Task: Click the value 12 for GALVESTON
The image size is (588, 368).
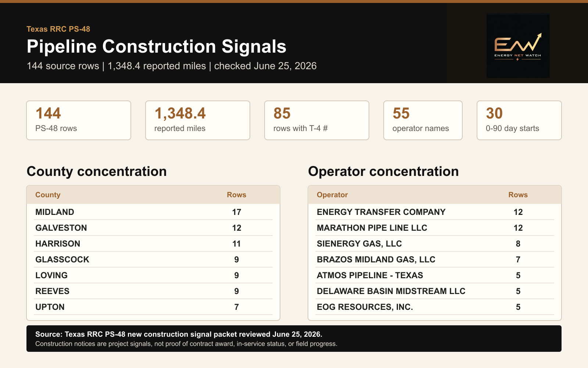Action: tap(237, 228)
